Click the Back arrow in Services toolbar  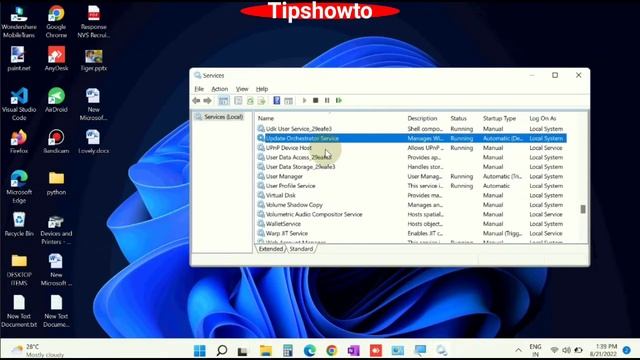[196, 100]
